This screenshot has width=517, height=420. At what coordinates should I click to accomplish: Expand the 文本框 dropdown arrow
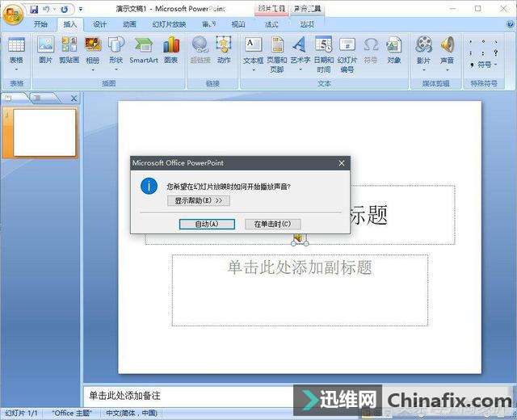click(254, 69)
